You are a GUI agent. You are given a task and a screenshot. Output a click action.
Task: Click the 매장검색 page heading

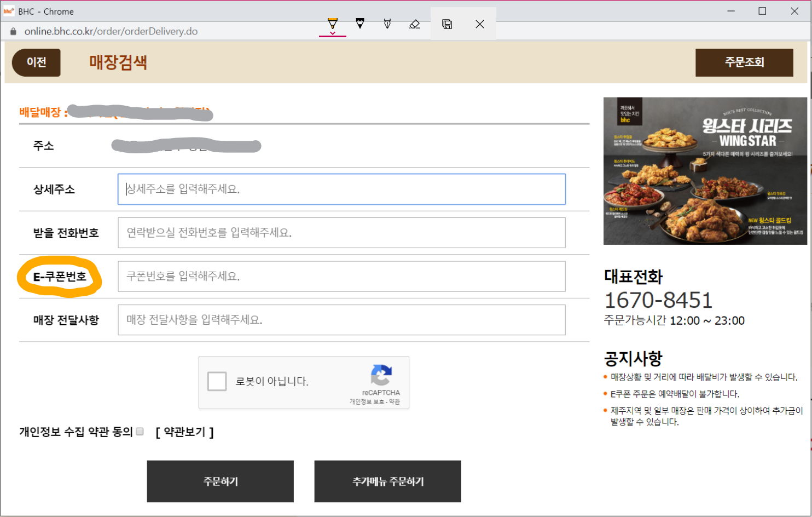pyautogui.click(x=118, y=62)
